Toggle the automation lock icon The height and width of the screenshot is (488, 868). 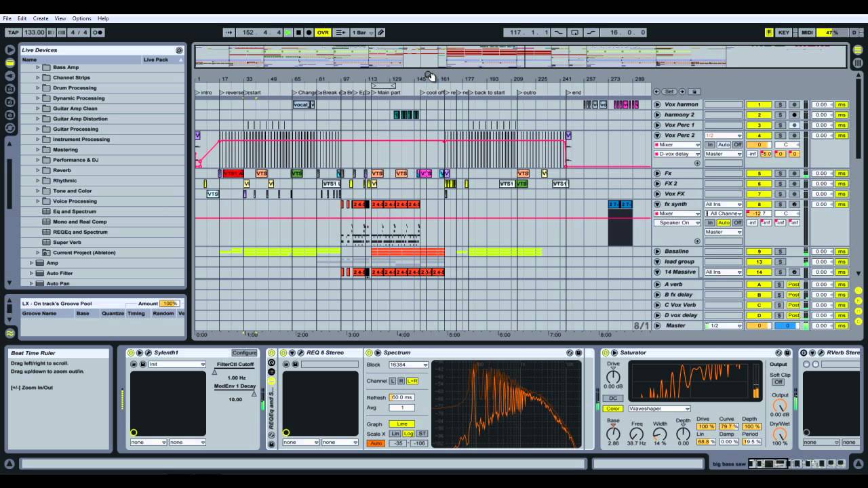(694, 91)
